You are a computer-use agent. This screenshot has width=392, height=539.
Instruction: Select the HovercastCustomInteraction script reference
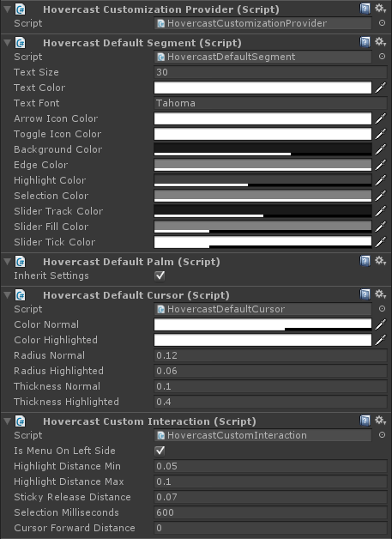click(262, 435)
